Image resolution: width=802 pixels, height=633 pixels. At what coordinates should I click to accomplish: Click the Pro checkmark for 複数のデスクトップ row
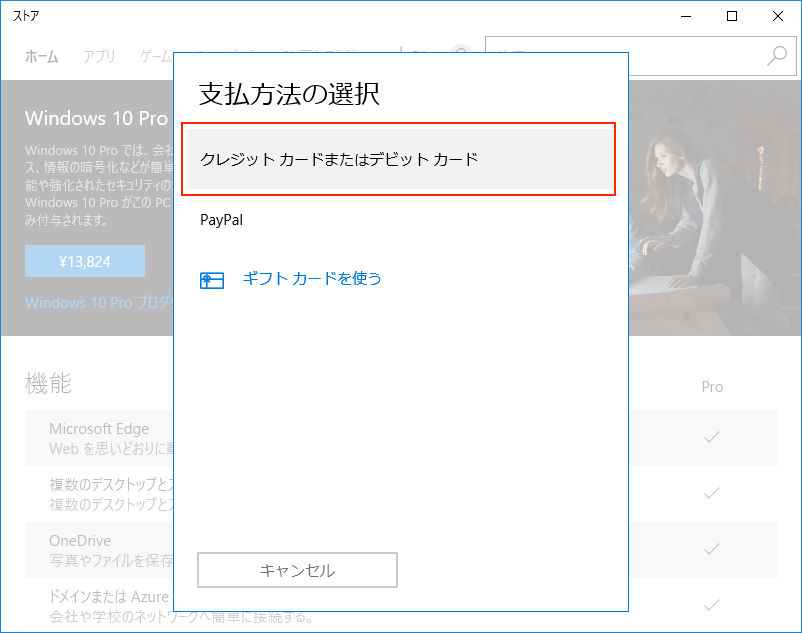pos(712,493)
